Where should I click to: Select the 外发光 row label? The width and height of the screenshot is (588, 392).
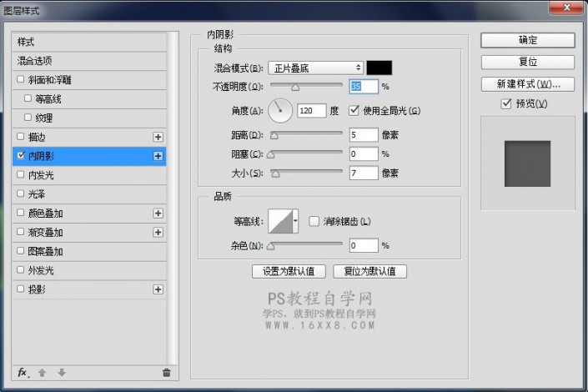tap(41, 270)
